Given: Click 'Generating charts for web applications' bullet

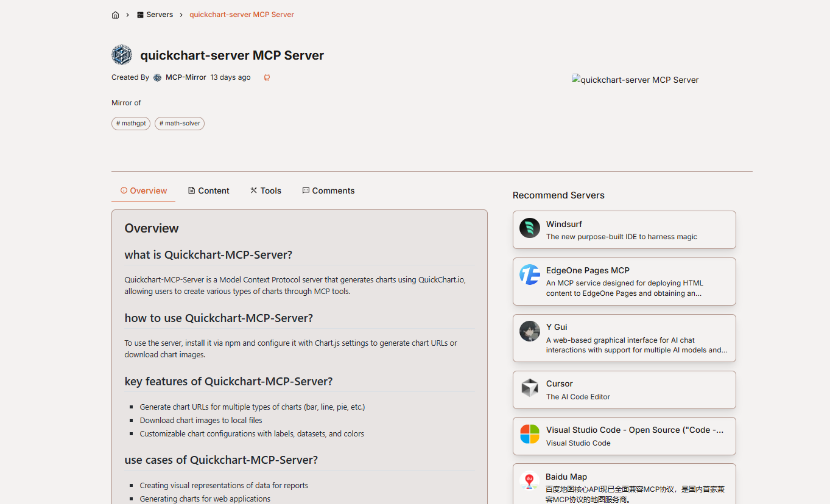Looking at the screenshot, I should (205, 499).
